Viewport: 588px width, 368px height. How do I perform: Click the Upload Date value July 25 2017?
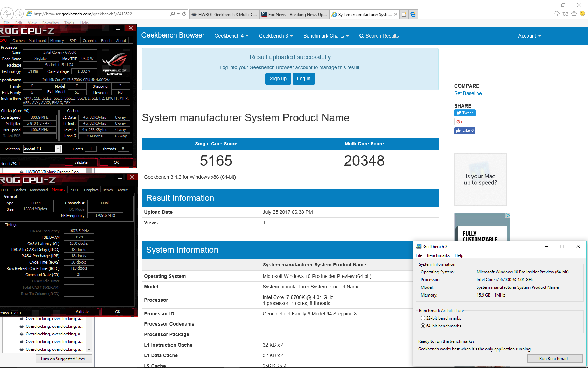click(288, 212)
